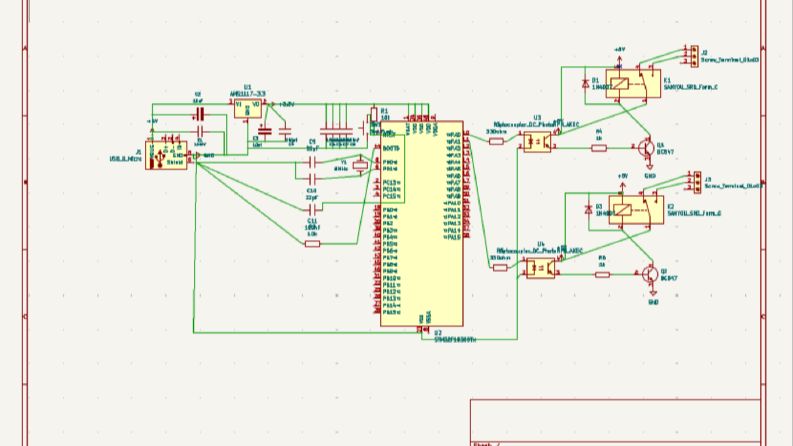This screenshot has width=793, height=446.
Task: Select the bank of decoupling capacitors
Action: [336, 131]
